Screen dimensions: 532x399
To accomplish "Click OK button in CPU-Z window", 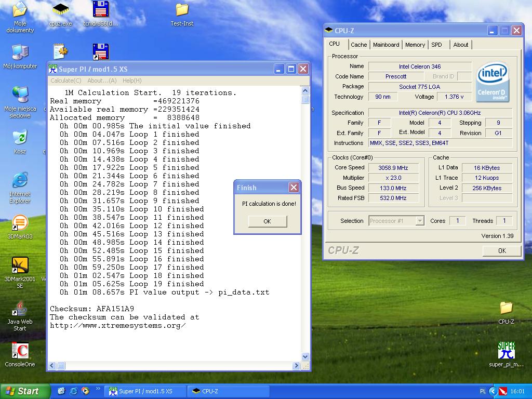I will [x=502, y=251].
